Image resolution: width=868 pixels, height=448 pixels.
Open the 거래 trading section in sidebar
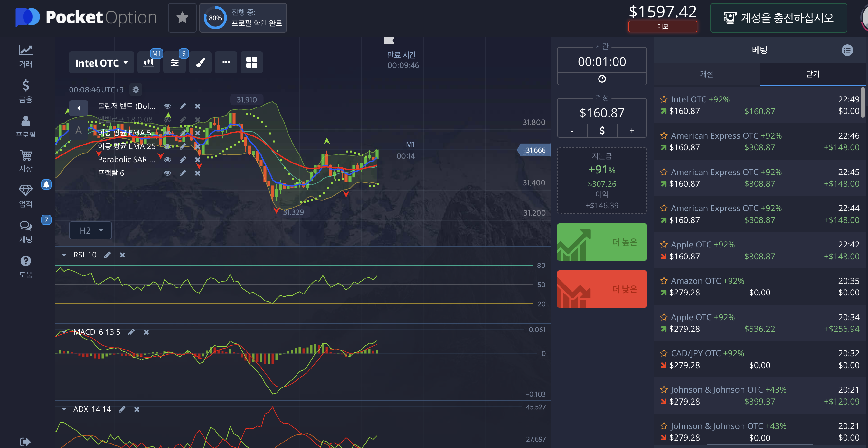click(x=26, y=56)
